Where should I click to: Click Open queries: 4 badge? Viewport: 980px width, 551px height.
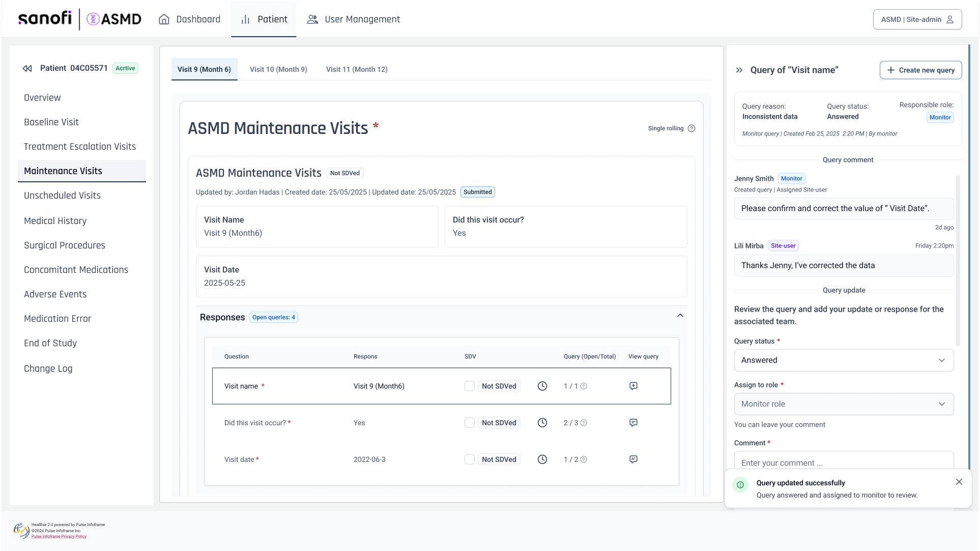point(274,317)
